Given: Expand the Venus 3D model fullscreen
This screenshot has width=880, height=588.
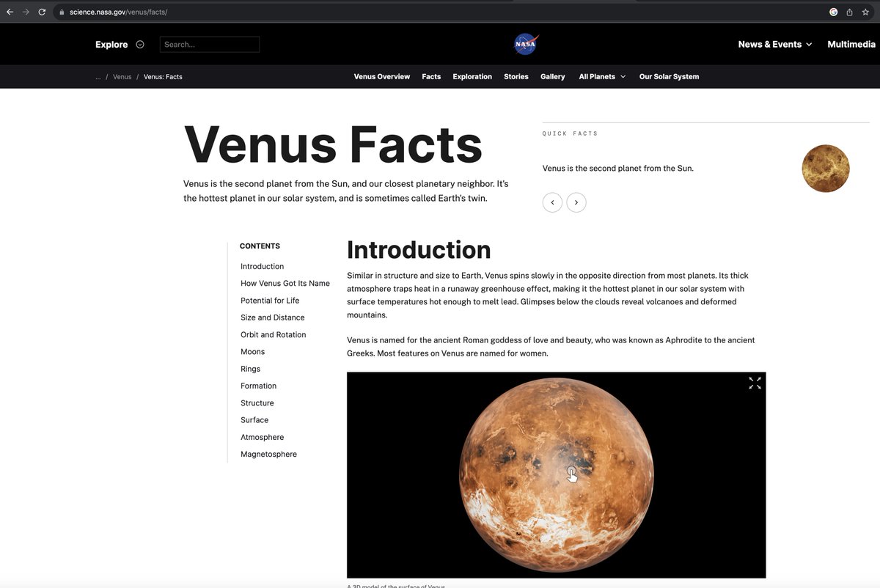Looking at the screenshot, I should pyautogui.click(x=755, y=383).
